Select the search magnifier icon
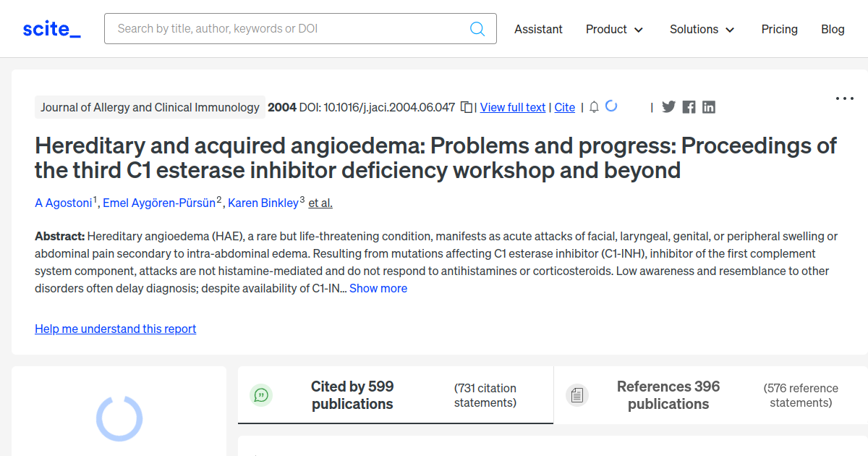Viewport: 868px width, 456px height. pos(477,28)
